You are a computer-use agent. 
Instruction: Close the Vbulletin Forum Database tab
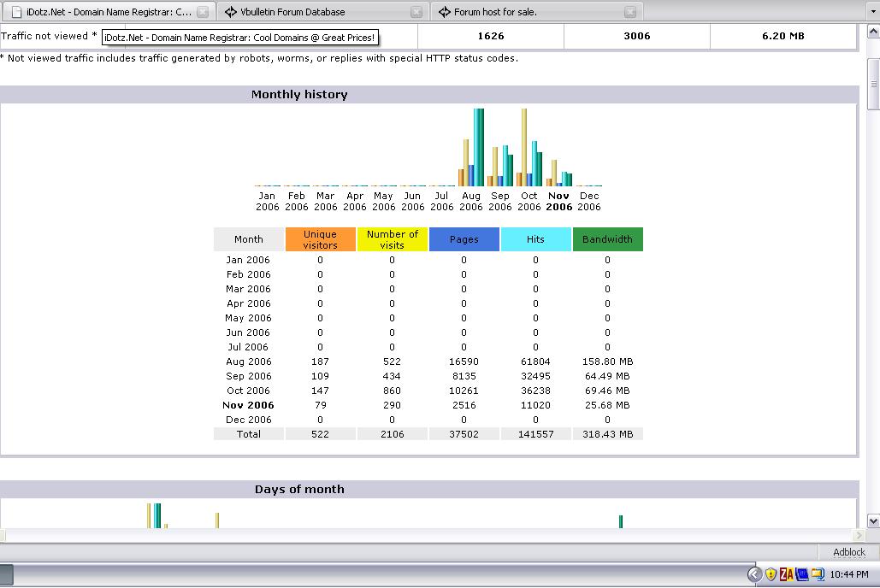click(x=416, y=12)
